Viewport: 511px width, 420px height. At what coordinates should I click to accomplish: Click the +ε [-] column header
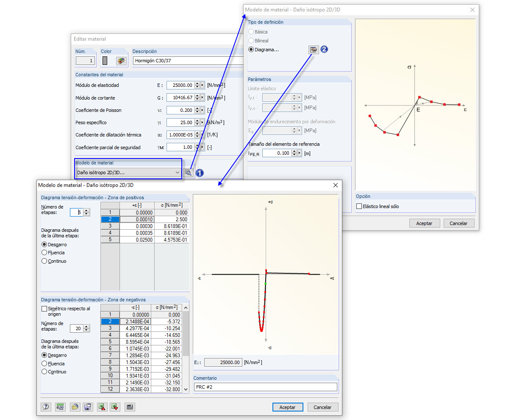pos(137,205)
